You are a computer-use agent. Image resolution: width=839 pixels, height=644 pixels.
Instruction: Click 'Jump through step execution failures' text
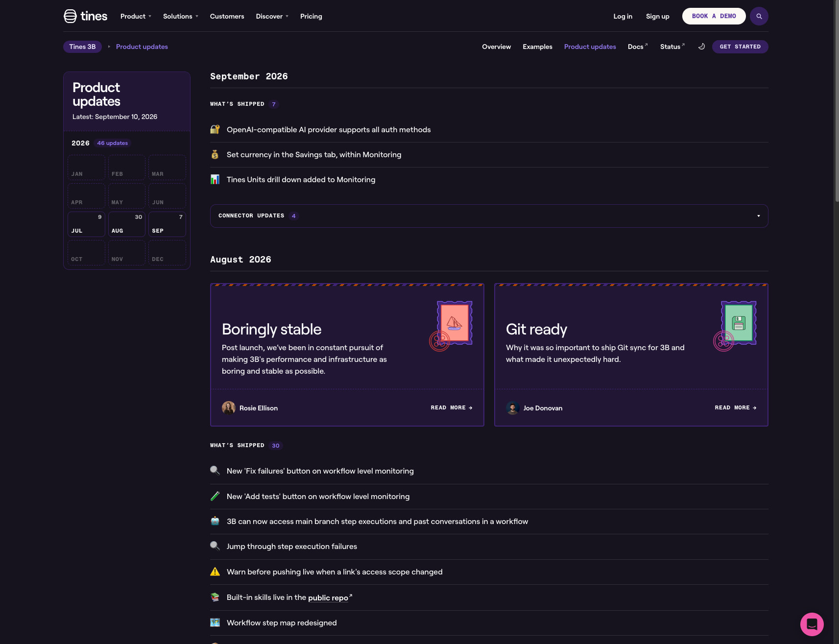[292, 546]
